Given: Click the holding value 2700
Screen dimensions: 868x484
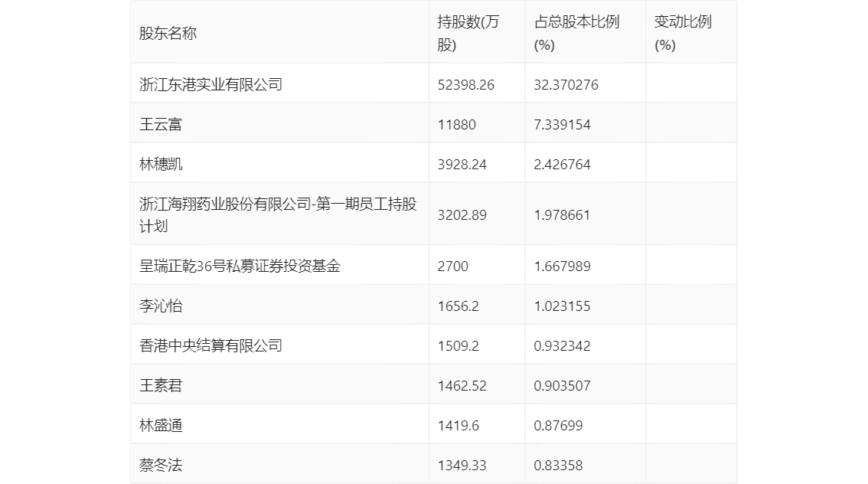Looking at the screenshot, I should click(x=453, y=267).
